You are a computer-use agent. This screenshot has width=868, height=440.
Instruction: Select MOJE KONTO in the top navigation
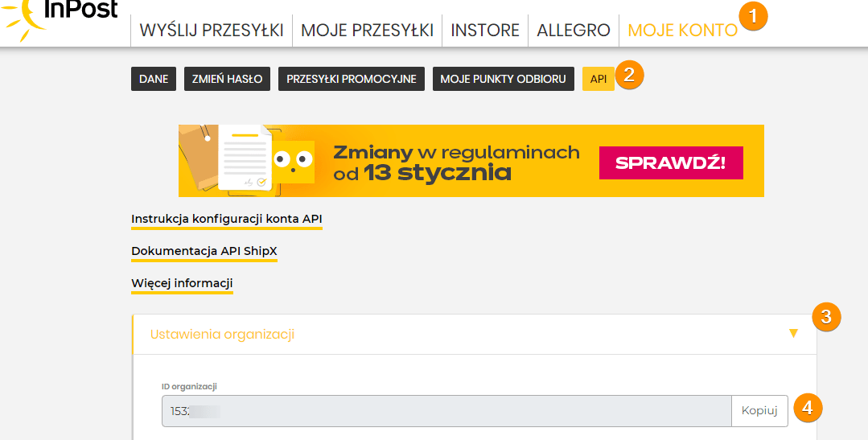pos(682,30)
